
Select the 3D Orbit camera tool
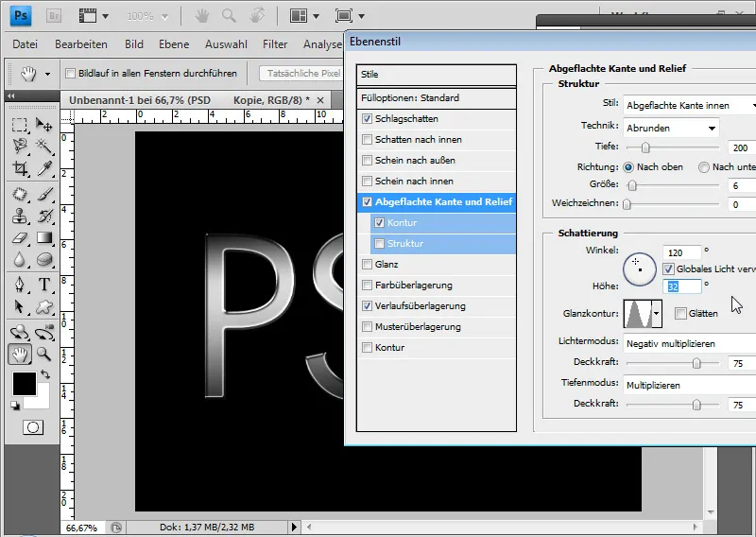coord(43,333)
